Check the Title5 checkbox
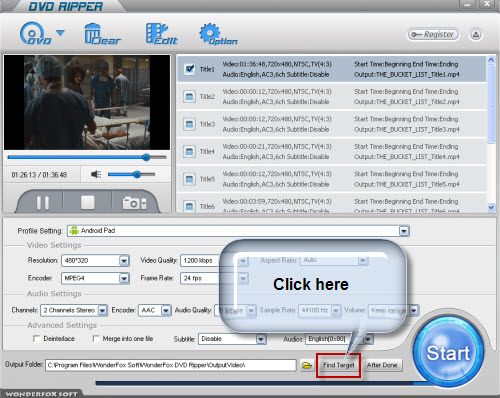Image resolution: width=500 pixels, height=398 pixels. 189,179
